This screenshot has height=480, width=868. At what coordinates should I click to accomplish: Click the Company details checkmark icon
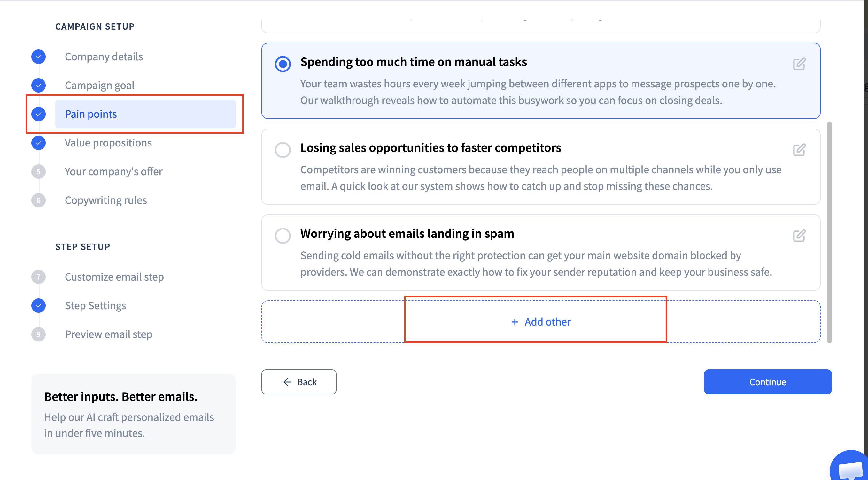point(38,56)
